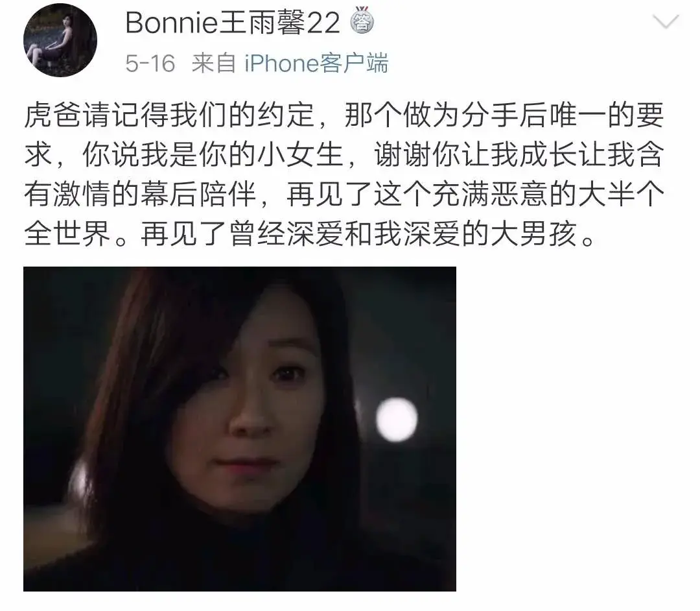This screenshot has width=700, height=611.
Task: Expand the post options chevron arrow
Action: pos(666,21)
